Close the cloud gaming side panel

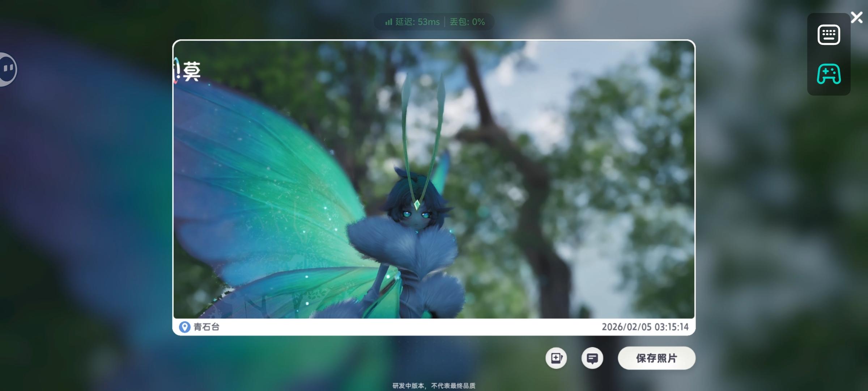pos(856,17)
